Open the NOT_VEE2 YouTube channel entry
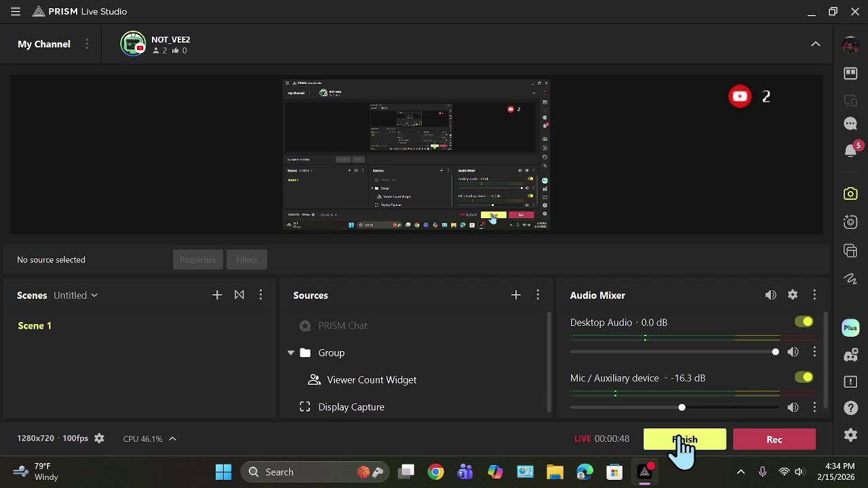868x488 pixels. click(x=156, y=44)
